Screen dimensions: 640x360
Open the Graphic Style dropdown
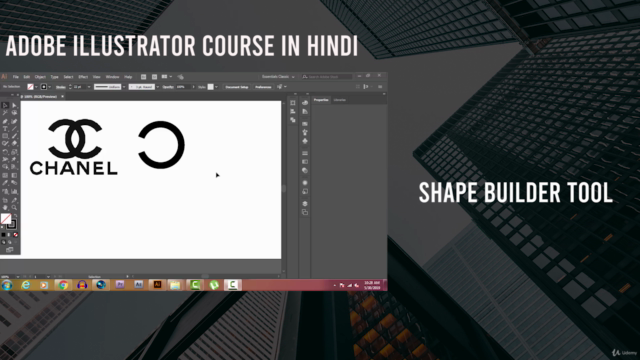[x=216, y=87]
